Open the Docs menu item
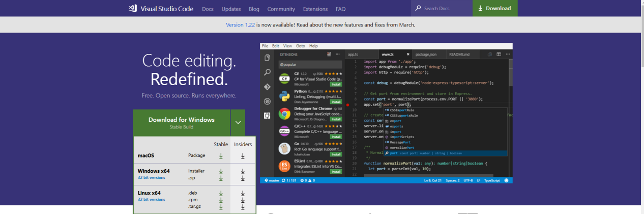 point(208,9)
